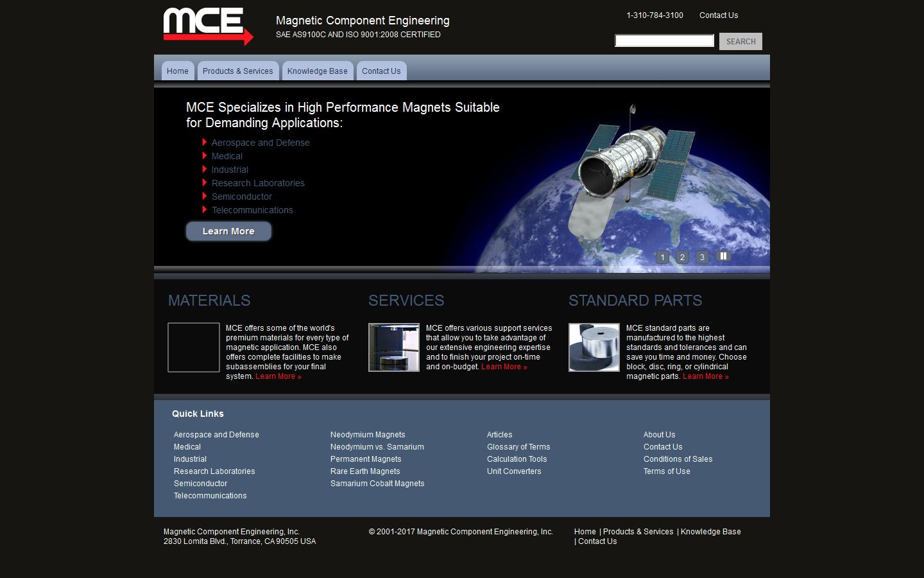Viewport: 924px width, 578px height.
Task: Select the Knowledge Base tab
Action: pos(317,71)
